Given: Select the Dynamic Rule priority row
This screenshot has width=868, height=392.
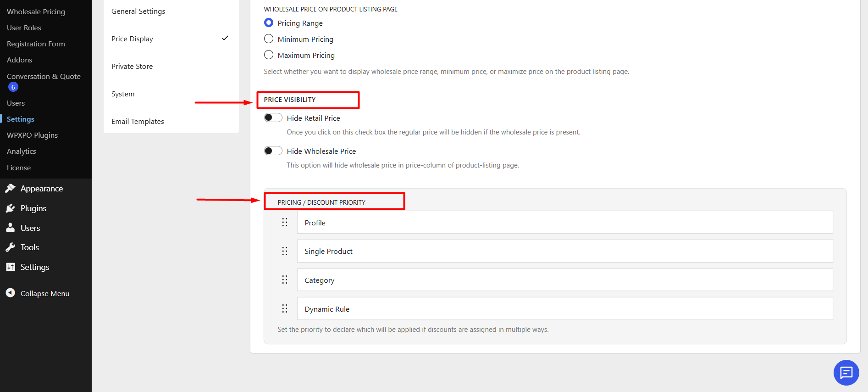Looking at the screenshot, I should pyautogui.click(x=565, y=308).
